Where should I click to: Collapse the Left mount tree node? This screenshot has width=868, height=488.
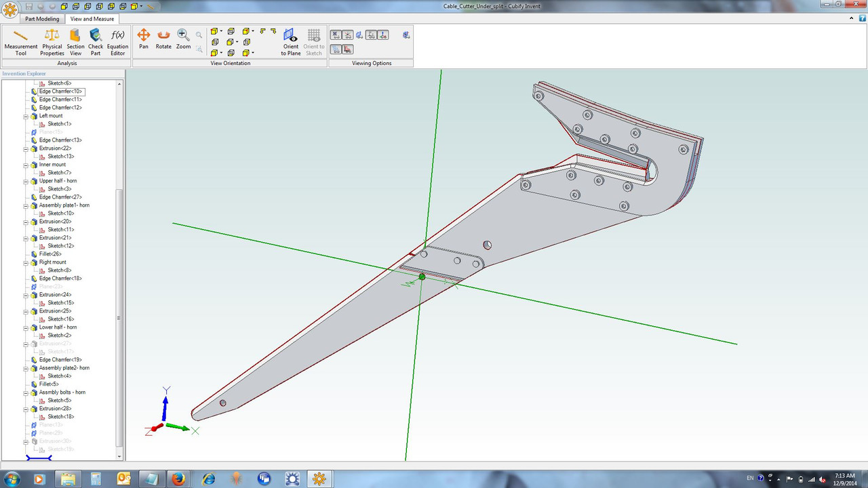click(x=26, y=116)
